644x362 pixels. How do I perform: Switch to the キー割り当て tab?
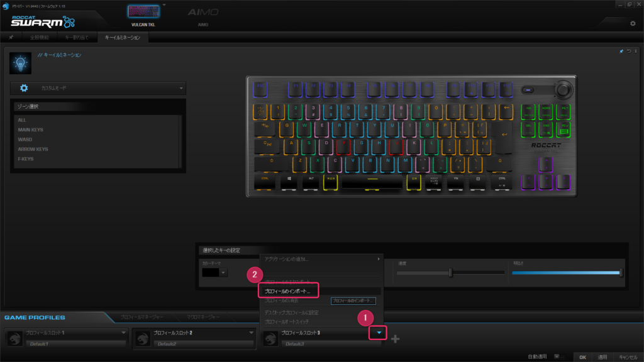coord(76,37)
